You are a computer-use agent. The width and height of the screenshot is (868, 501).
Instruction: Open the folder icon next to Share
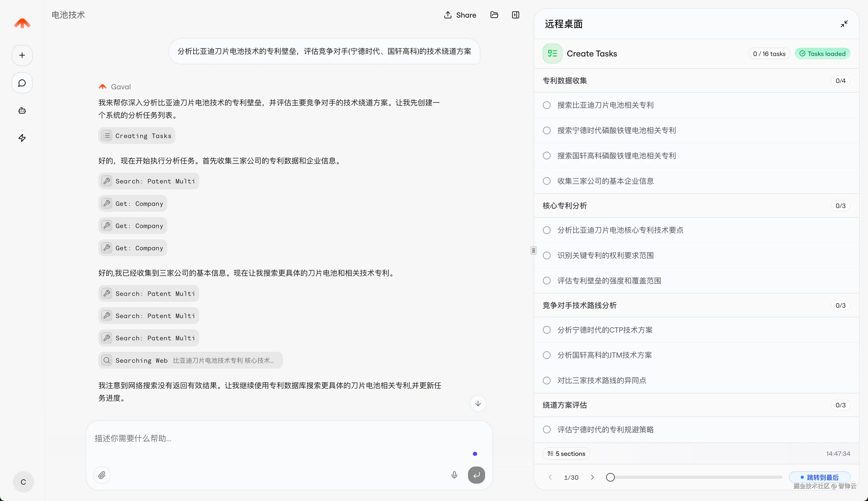point(494,15)
